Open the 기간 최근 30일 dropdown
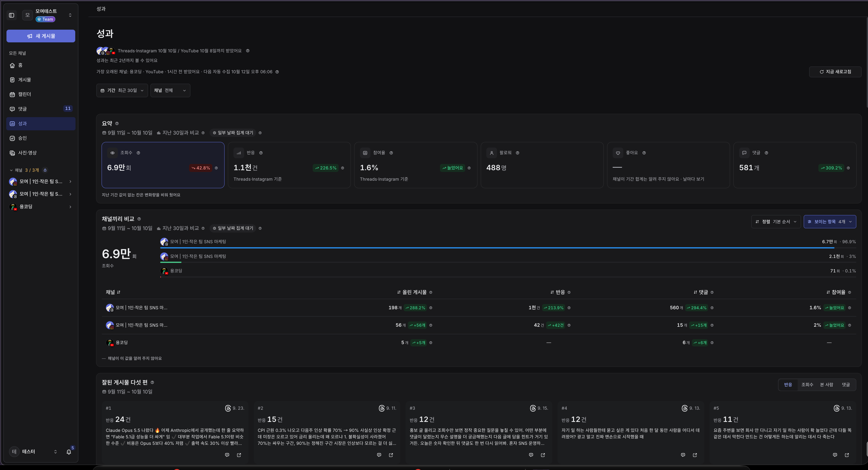The height and width of the screenshot is (470, 868). coord(122,90)
